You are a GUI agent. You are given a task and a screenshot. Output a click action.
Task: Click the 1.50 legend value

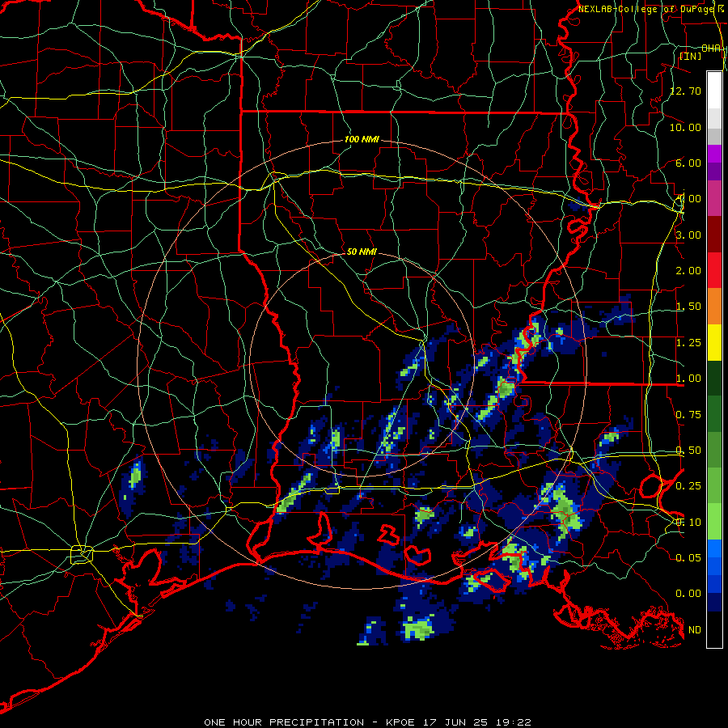[688, 307]
